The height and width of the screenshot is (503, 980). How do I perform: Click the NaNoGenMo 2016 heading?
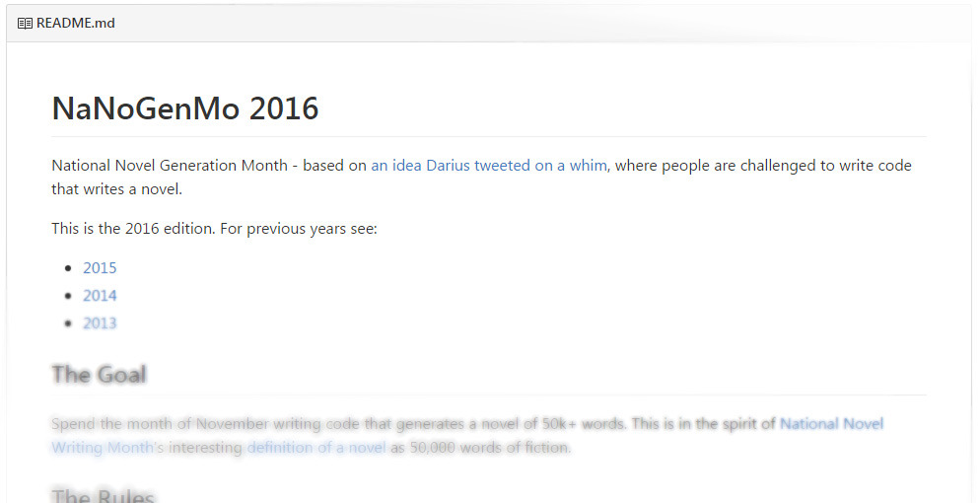pos(185,108)
